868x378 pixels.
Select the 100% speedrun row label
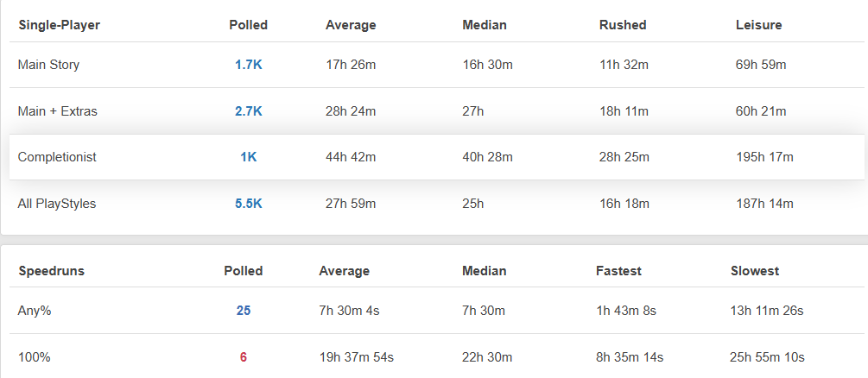point(35,357)
